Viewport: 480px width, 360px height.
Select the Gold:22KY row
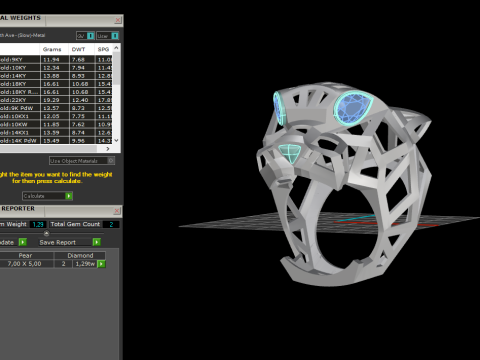pos(56,100)
